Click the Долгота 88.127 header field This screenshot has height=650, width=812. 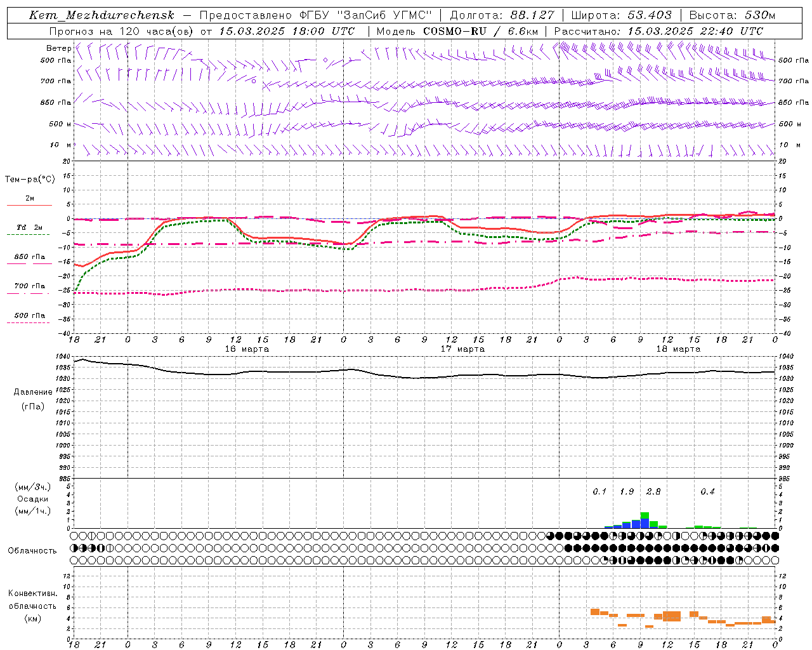[502, 15]
